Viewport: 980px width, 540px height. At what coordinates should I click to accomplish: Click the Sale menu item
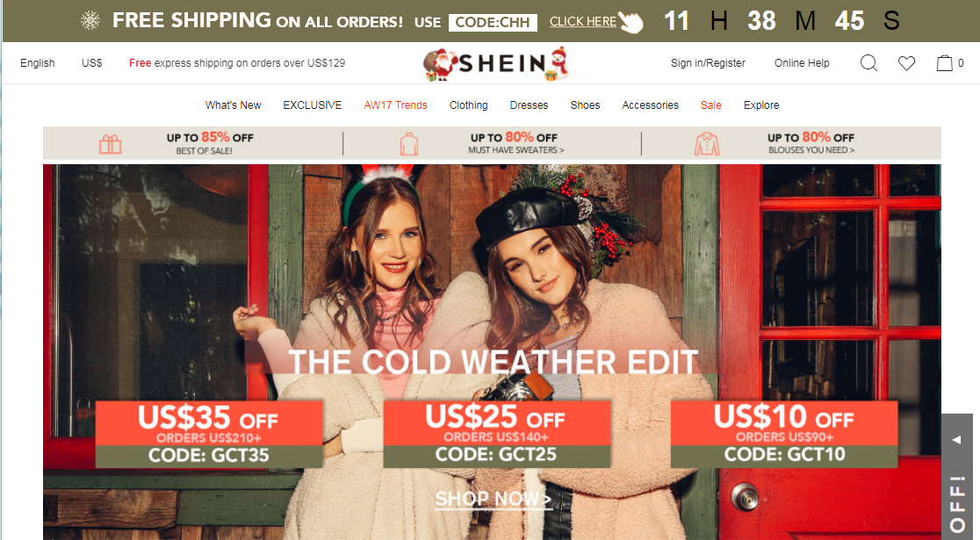tap(710, 105)
